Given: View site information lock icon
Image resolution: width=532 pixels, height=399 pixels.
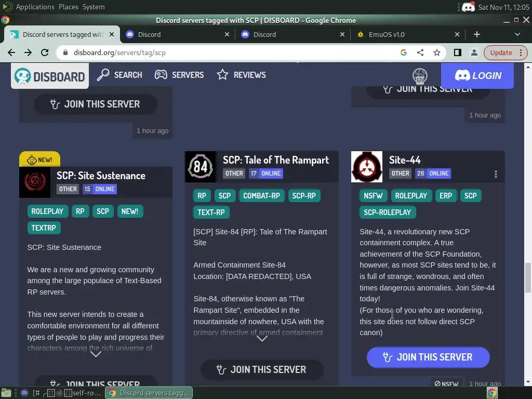Looking at the screenshot, I should pyautogui.click(x=65, y=52).
